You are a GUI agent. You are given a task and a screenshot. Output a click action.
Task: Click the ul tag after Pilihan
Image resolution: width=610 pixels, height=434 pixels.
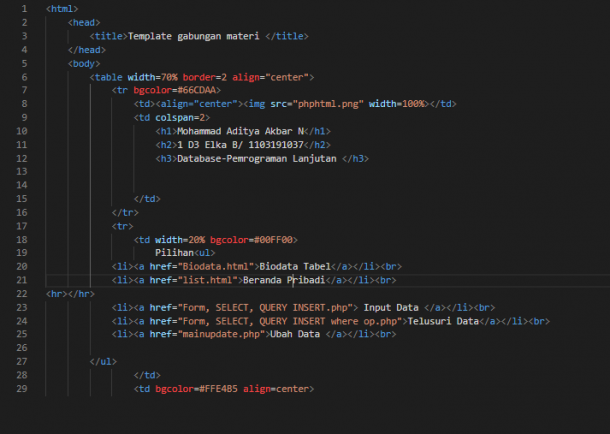205,253
